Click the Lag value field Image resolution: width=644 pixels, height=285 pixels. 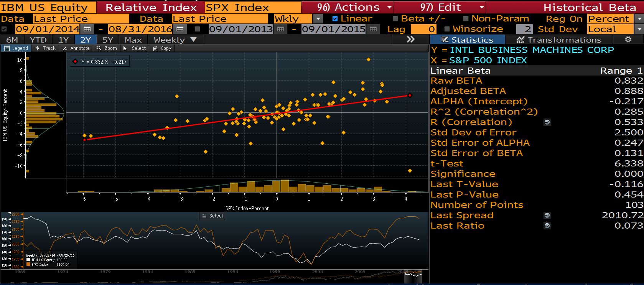(423, 29)
